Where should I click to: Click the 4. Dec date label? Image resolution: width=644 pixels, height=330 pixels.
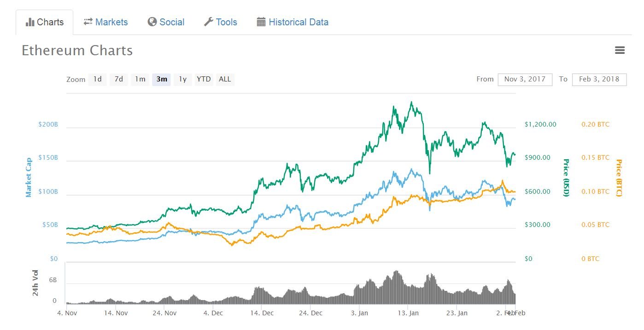click(213, 313)
